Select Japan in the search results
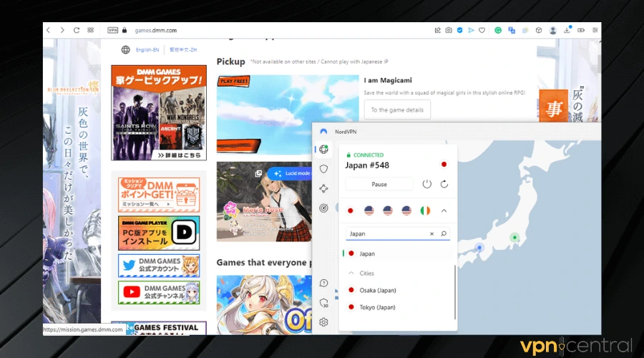 [x=398, y=253]
